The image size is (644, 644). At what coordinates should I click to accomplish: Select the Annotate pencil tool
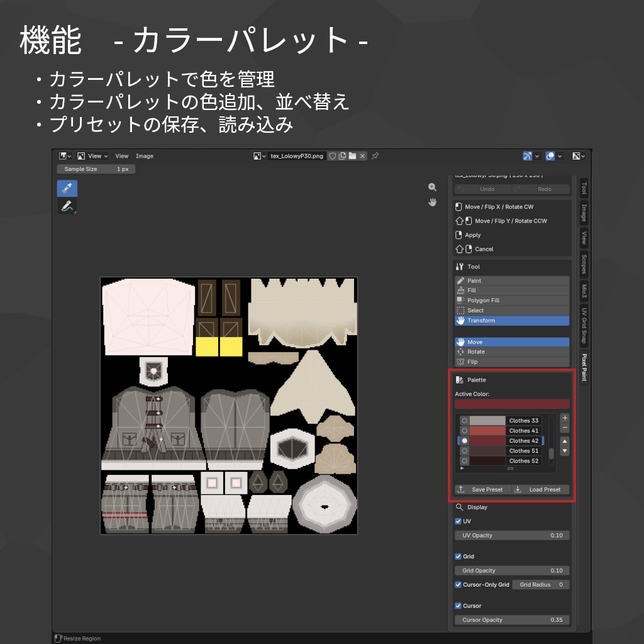(x=67, y=206)
